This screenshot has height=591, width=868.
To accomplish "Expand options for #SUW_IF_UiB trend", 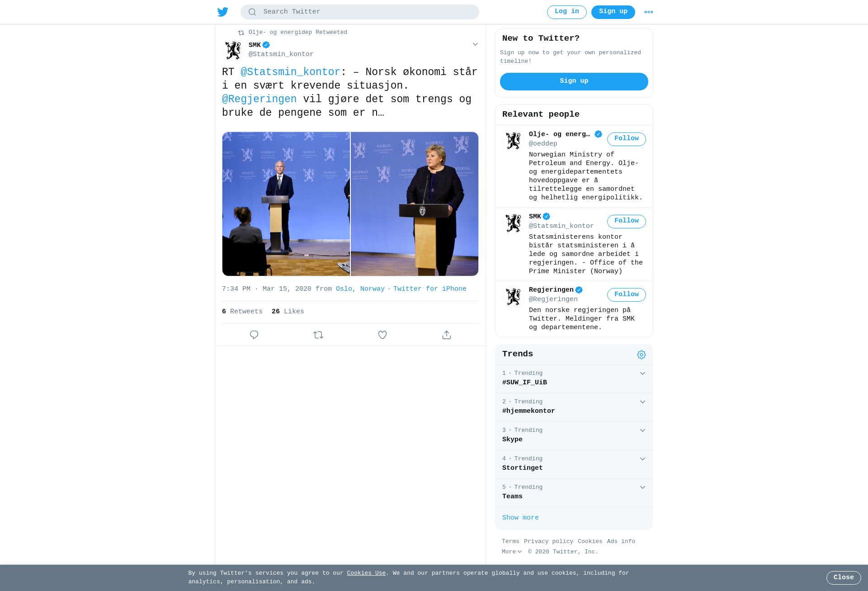I will click(642, 374).
